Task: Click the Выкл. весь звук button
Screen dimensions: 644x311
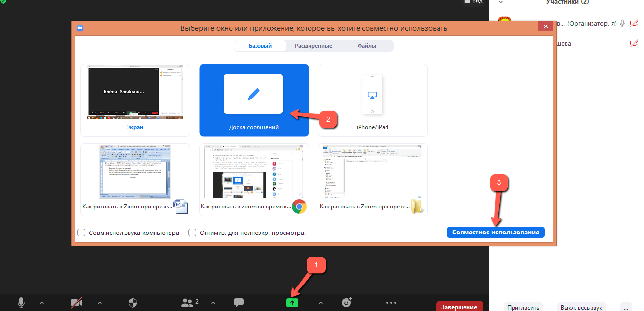Action: click(582, 307)
